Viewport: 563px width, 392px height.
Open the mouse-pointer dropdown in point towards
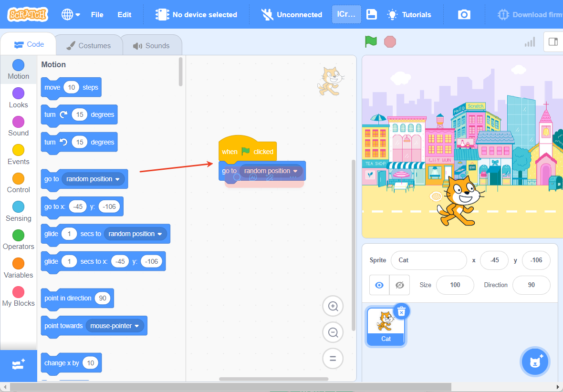115,326
